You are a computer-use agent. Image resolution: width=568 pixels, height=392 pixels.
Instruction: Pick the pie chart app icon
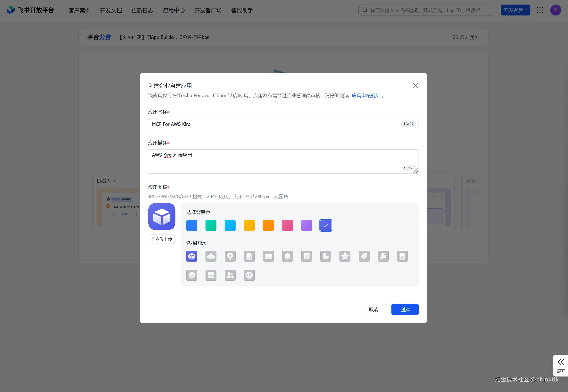326,256
